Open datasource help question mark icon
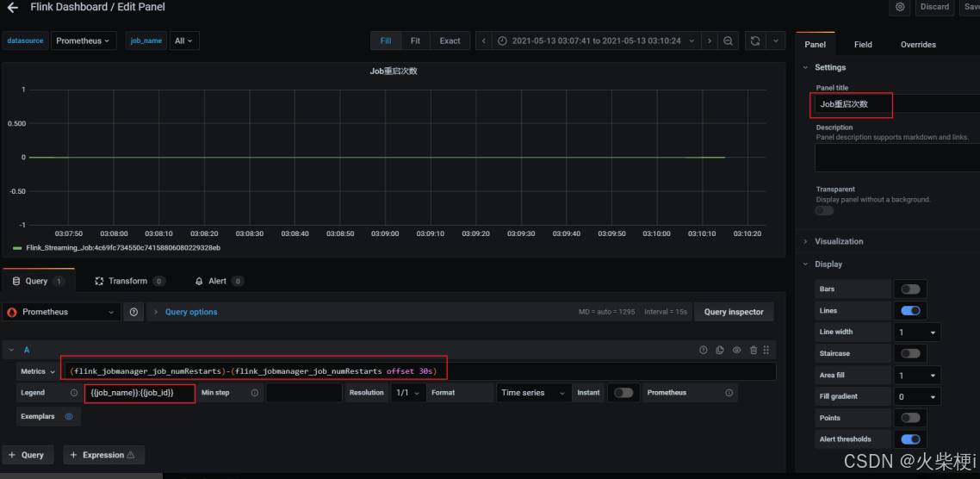Viewport: 980px width, 479px height. point(133,311)
